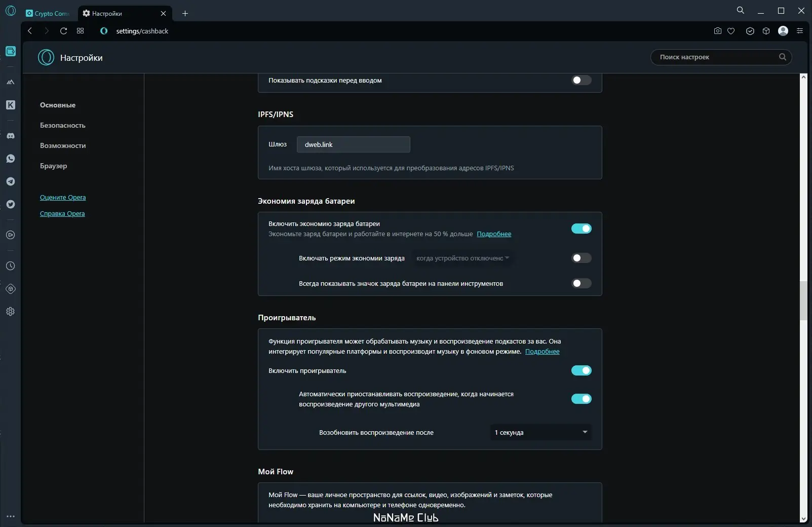Open the profile account avatar

(783, 31)
